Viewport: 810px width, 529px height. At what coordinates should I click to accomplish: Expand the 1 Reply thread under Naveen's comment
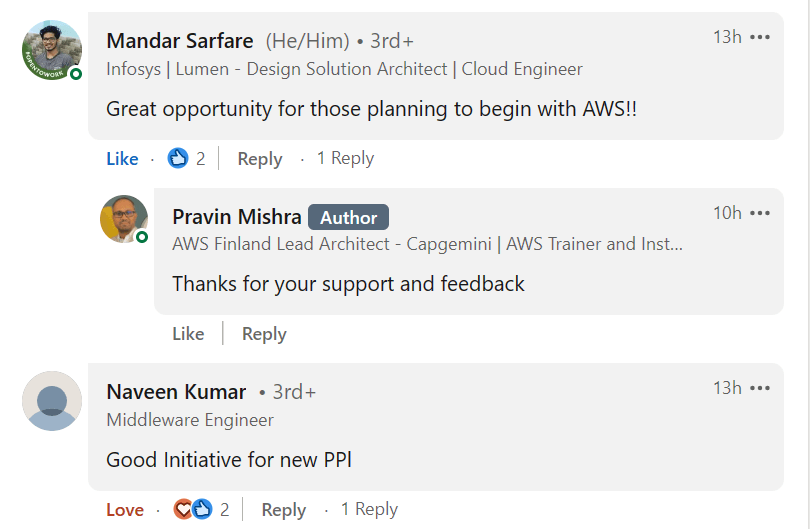click(x=369, y=509)
